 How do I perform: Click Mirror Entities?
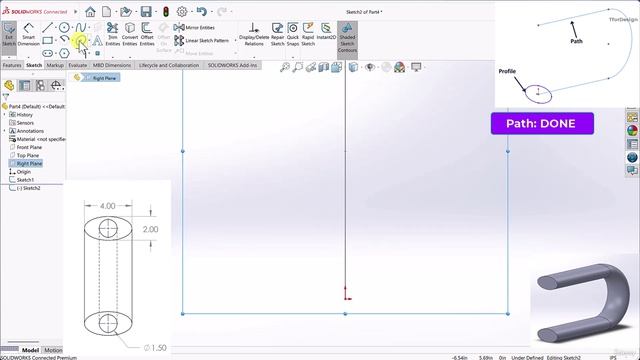(x=194, y=27)
